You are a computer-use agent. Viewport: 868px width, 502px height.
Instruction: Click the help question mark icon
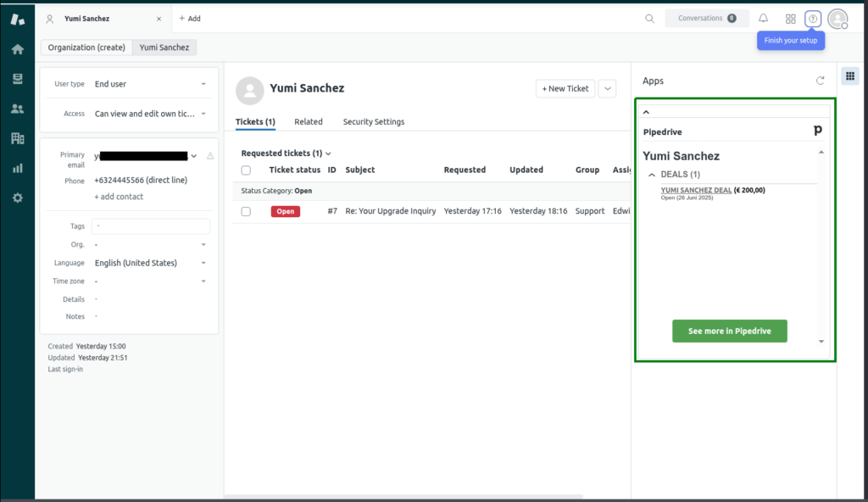pyautogui.click(x=813, y=19)
